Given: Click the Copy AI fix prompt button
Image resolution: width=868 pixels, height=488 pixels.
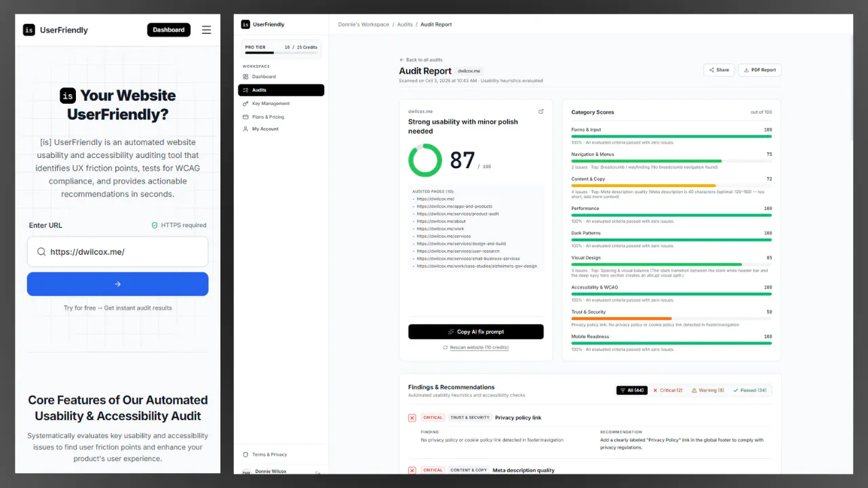Looking at the screenshot, I should click(x=476, y=331).
